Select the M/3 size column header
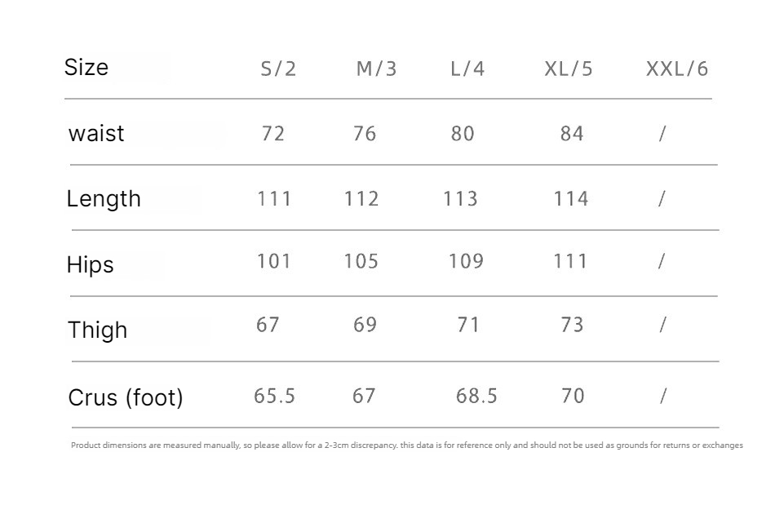 (x=376, y=69)
